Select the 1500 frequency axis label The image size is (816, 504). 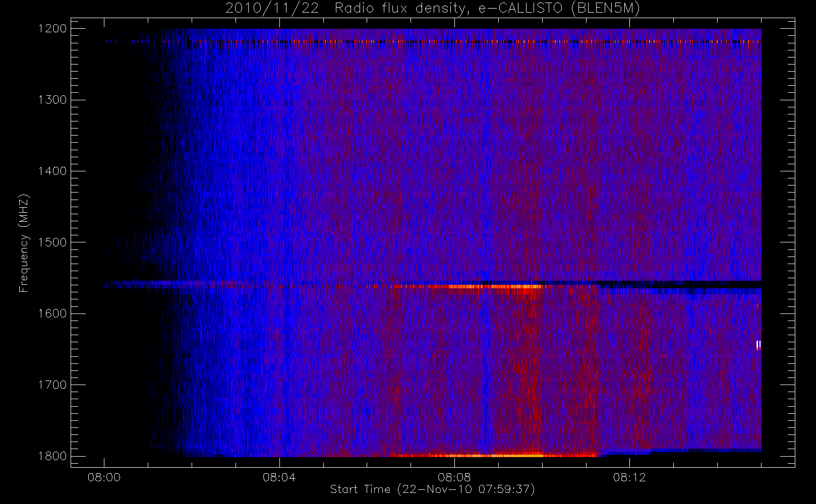[x=52, y=242]
